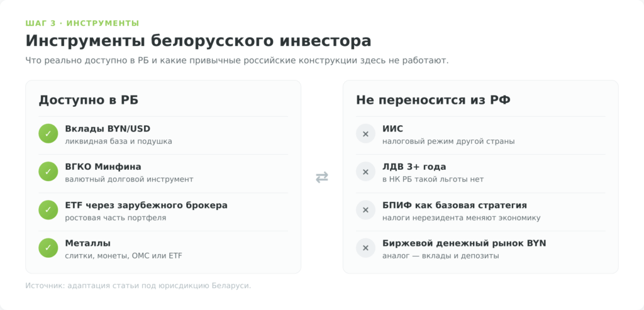Click the cross icon beside ЛДВ 3+ года
This screenshot has height=310, width=644.
point(365,172)
